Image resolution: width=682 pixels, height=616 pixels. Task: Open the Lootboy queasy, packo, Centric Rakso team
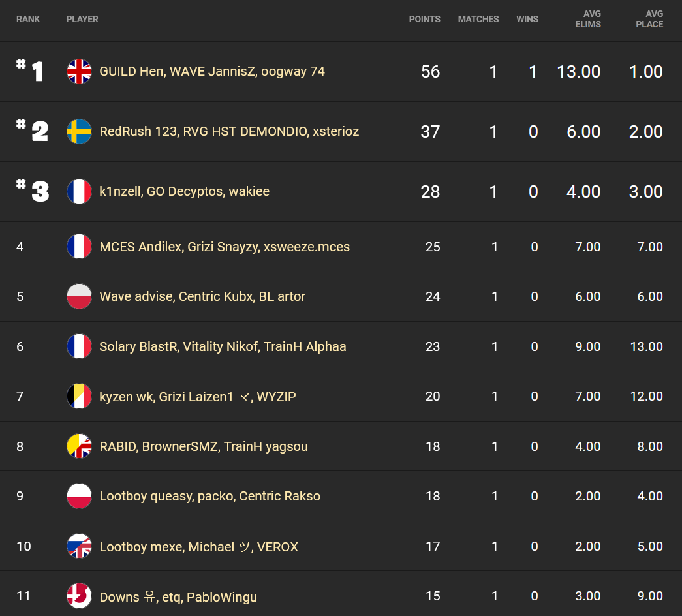pos(209,496)
